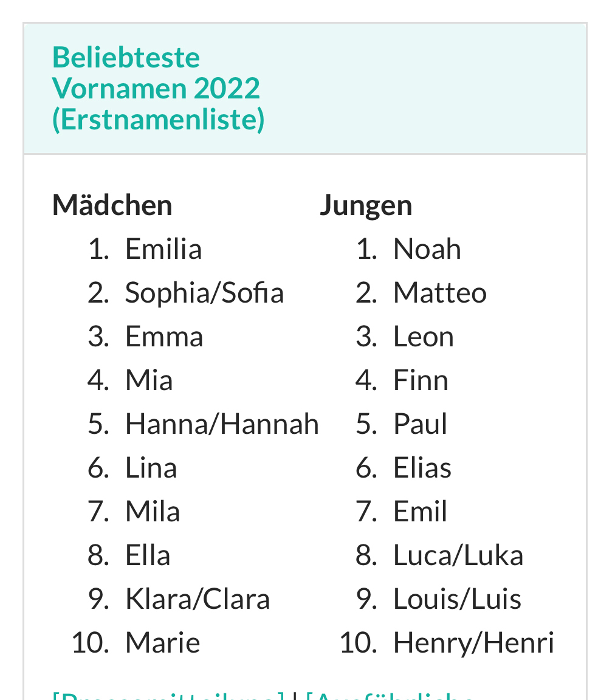Image resolution: width=598 pixels, height=700 pixels.
Task: Select the Henry/Henri entry
Action: pos(473,643)
